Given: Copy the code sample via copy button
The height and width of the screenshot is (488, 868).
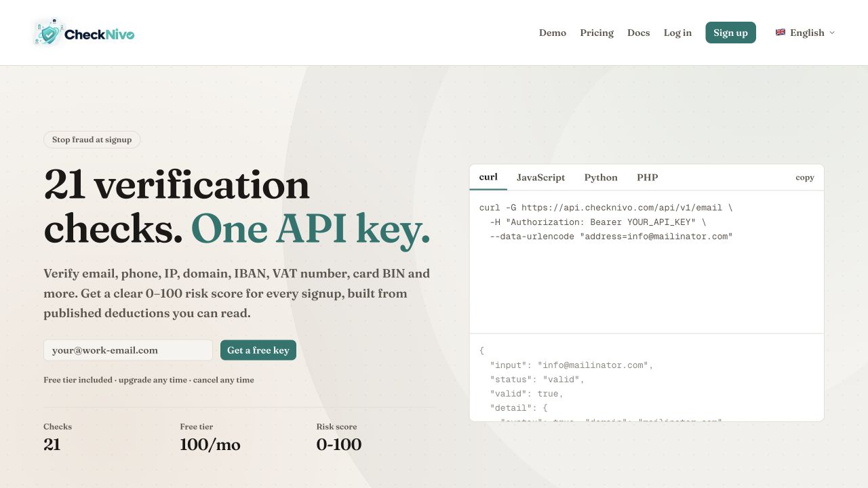Looking at the screenshot, I should pyautogui.click(x=805, y=178).
